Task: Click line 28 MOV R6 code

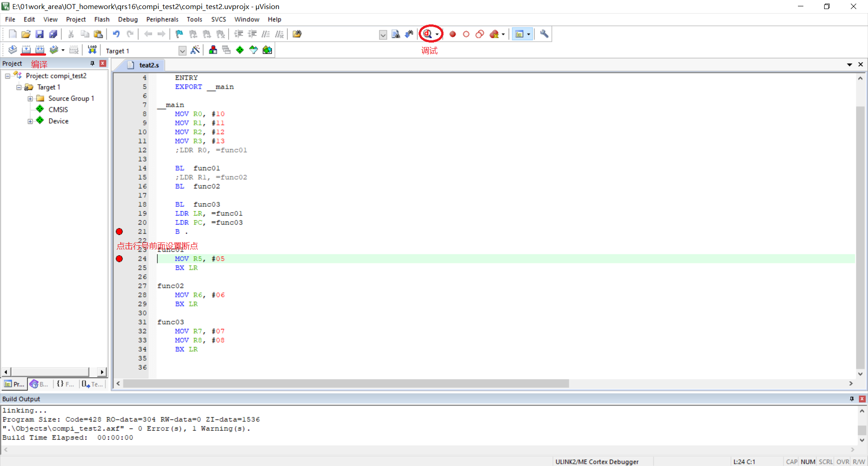Action: point(199,295)
